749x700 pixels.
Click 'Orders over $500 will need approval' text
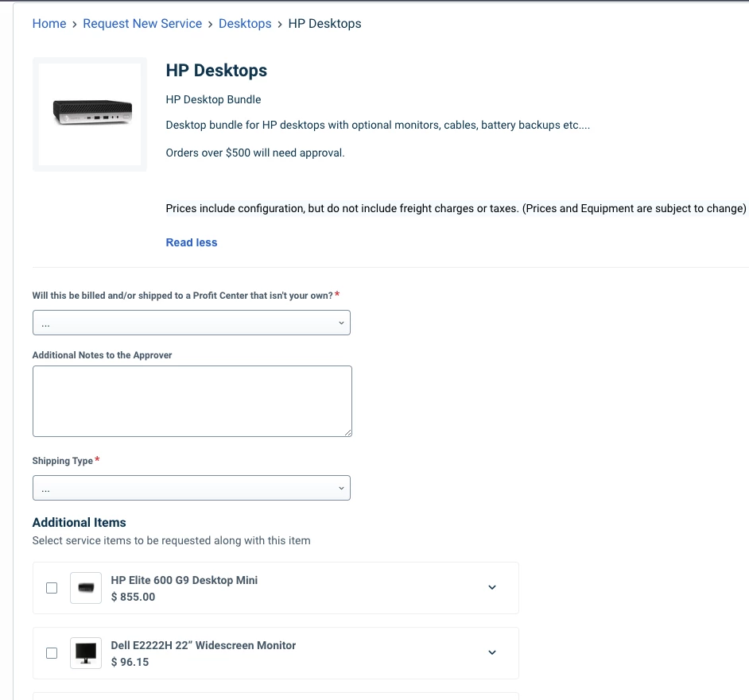tap(255, 153)
